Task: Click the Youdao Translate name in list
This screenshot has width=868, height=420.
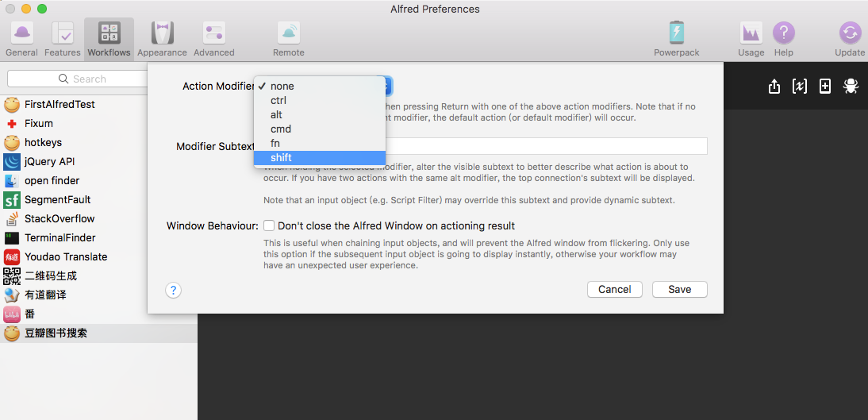Action: pos(66,256)
